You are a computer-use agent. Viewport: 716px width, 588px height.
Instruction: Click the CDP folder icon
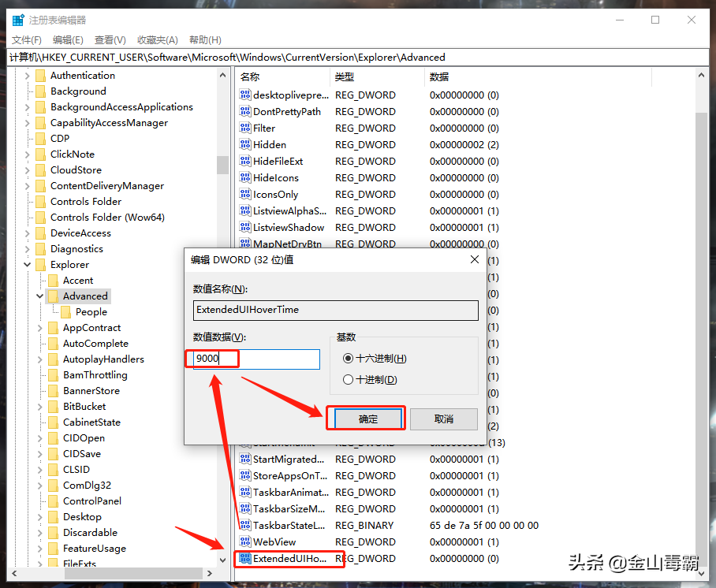tap(41, 138)
